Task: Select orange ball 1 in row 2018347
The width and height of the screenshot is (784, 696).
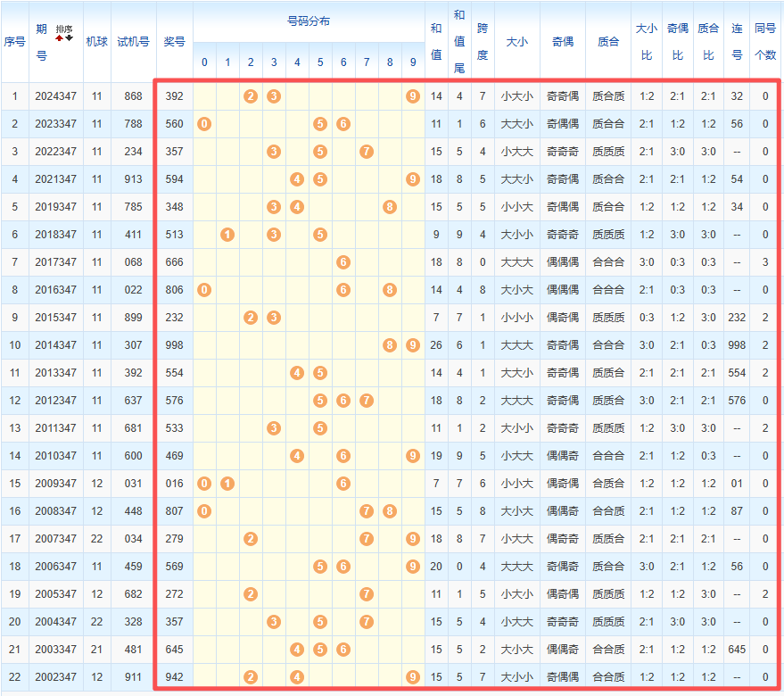Action: tap(227, 235)
